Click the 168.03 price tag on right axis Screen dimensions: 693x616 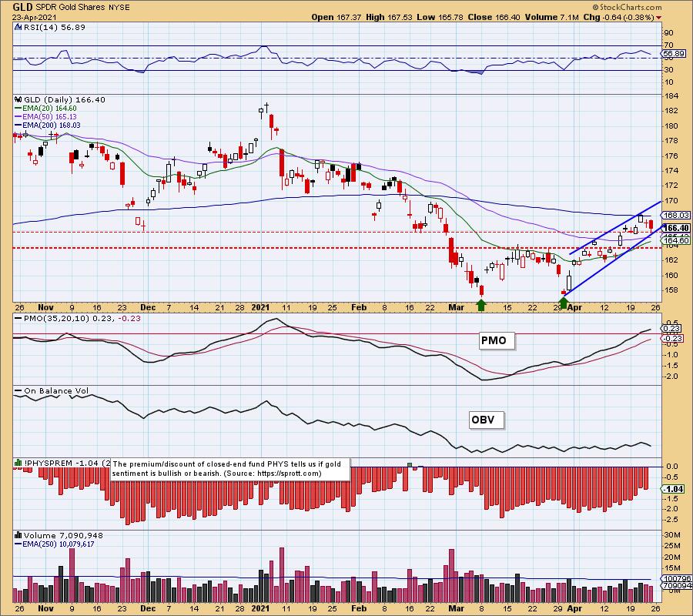(x=676, y=215)
